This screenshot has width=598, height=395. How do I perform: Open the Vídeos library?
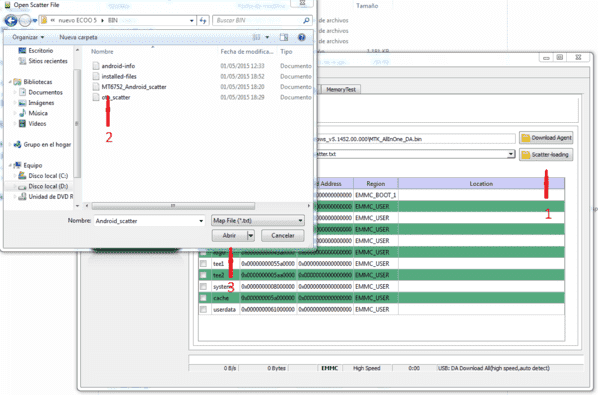[x=37, y=124]
